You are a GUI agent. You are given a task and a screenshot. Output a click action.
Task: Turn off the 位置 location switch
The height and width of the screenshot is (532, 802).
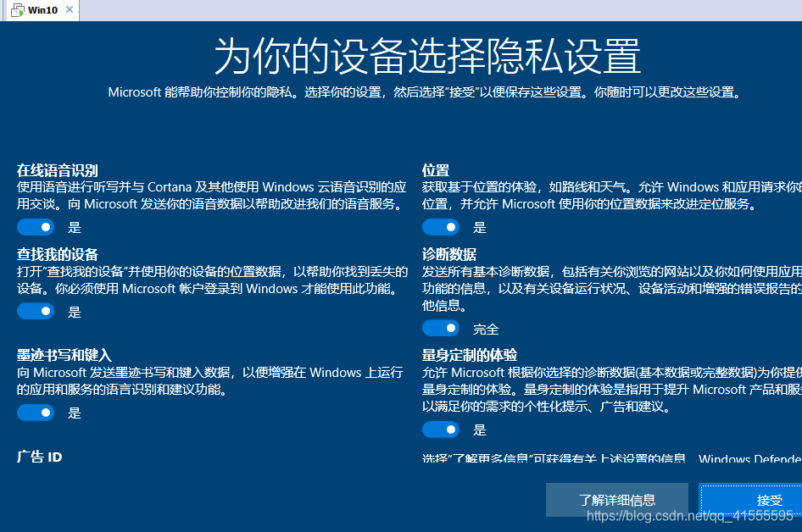tap(441, 227)
